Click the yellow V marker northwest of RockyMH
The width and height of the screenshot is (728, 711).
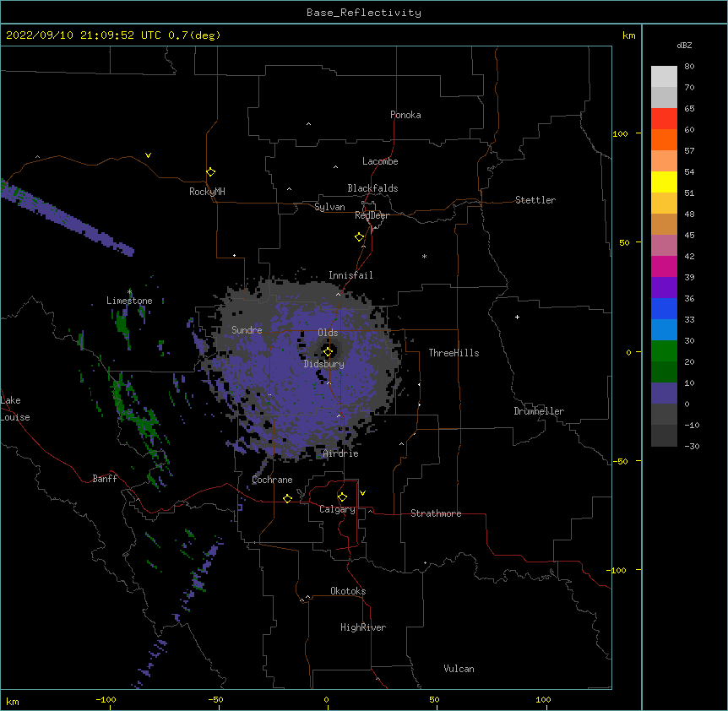click(148, 155)
